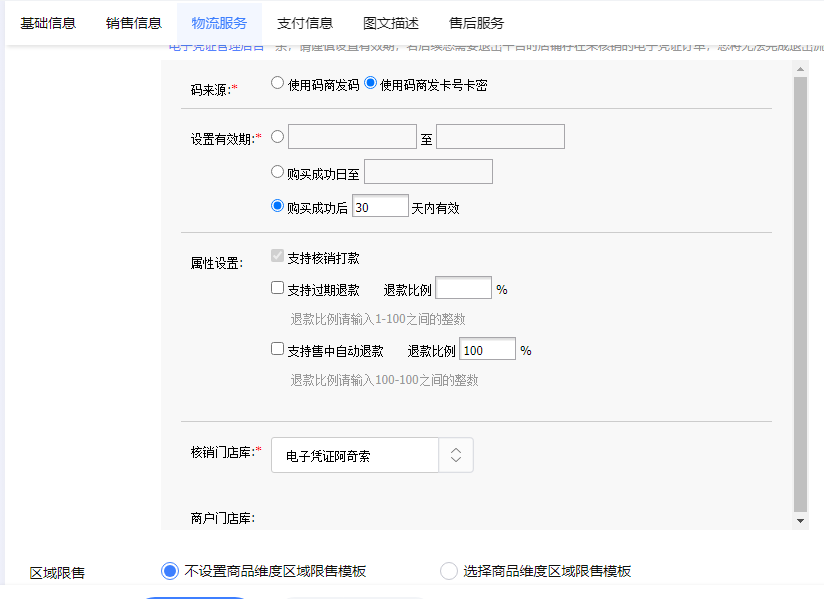Enable the 支持过期退款 checkbox
This screenshot has height=599, width=824.
(x=278, y=289)
